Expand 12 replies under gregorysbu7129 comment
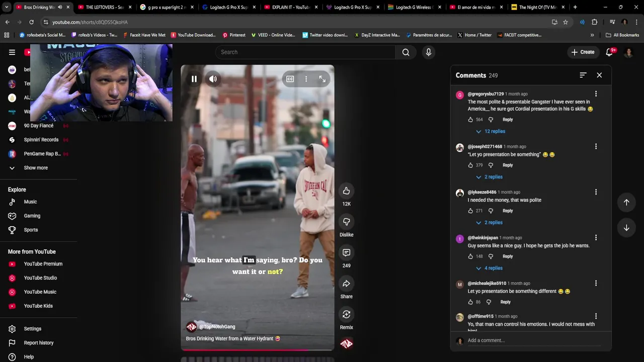The height and width of the screenshot is (362, 644). coord(491,131)
